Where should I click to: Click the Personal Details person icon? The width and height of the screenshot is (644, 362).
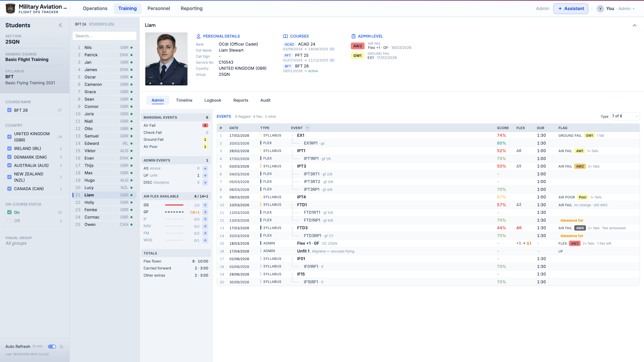pos(199,36)
